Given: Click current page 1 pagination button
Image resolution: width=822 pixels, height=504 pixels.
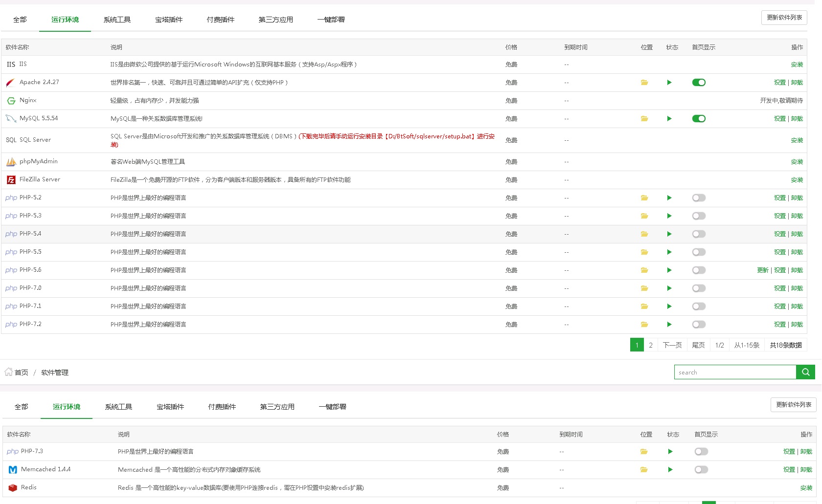Looking at the screenshot, I should tap(637, 345).
